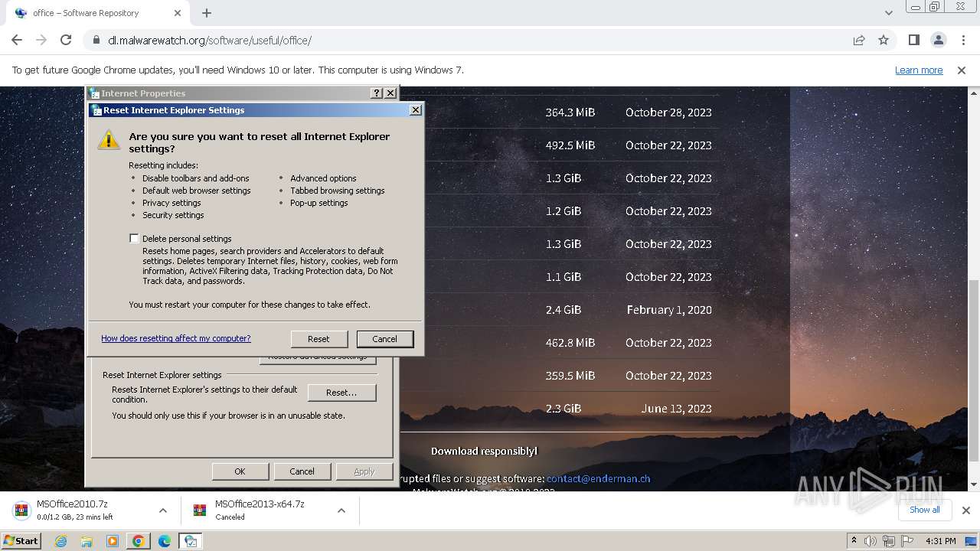Select the Internet Properties taskbar item
The height and width of the screenshot is (551, 980).
point(191,541)
